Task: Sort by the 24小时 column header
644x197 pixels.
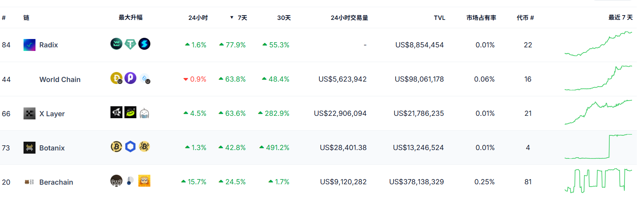Action: (x=198, y=18)
